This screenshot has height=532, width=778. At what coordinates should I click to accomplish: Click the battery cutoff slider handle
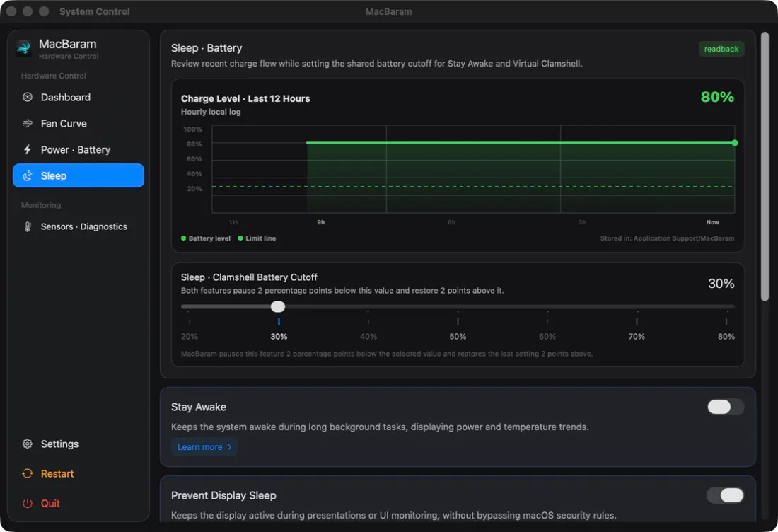(278, 307)
